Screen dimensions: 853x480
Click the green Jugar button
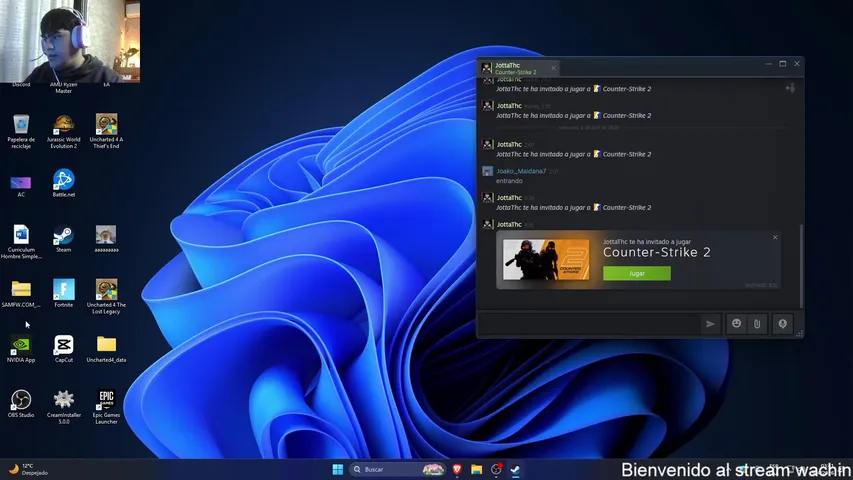click(636, 273)
